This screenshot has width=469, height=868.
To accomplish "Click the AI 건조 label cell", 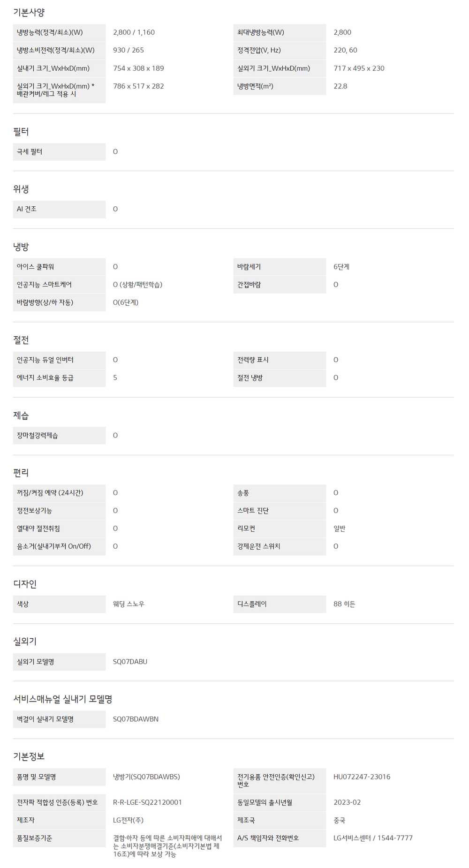I will (x=27, y=209).
